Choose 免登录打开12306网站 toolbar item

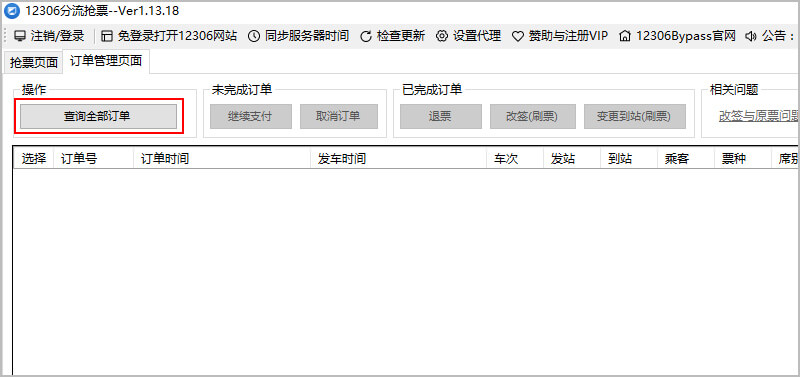(177, 36)
